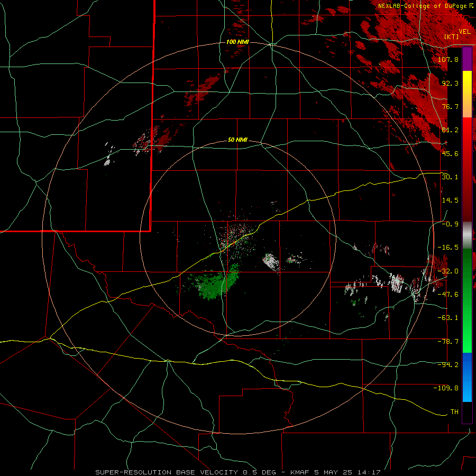Click the 45.6 value on velocity scale
Viewport: 476px width, 476px height.
click(450, 153)
